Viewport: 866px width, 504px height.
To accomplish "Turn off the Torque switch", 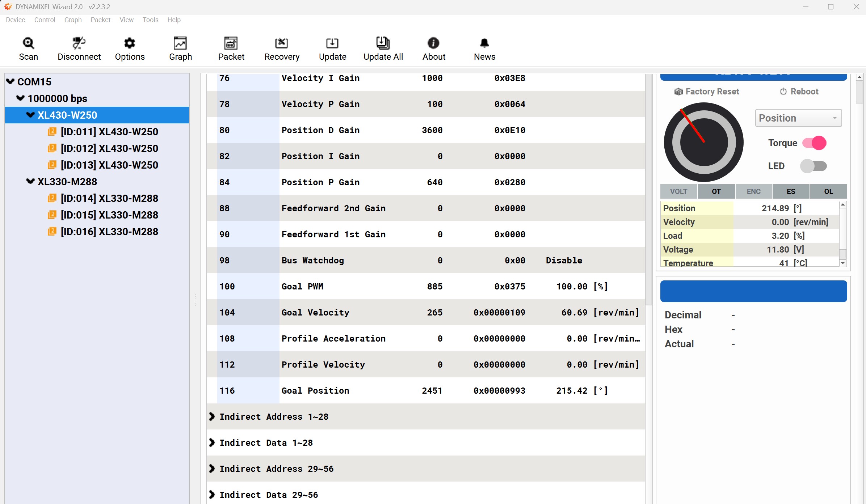I will point(814,143).
